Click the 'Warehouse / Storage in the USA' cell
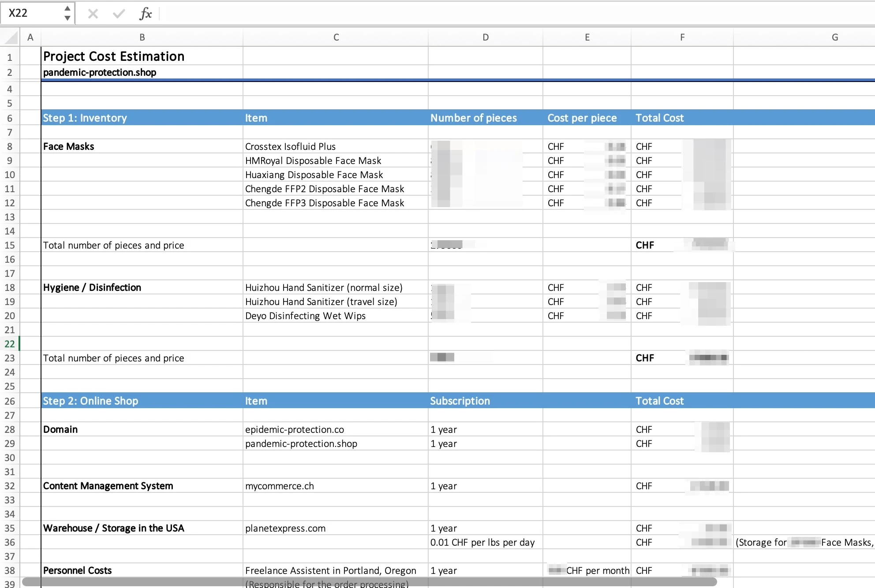The height and width of the screenshot is (588, 875). pos(142,528)
